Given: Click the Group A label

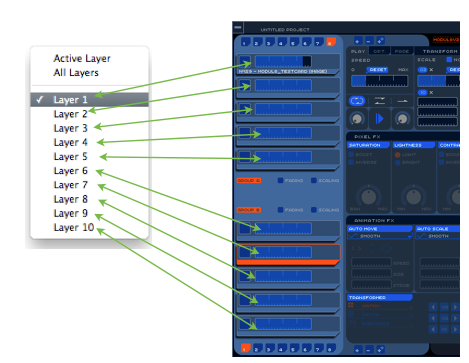Looking at the screenshot, I should 249,180.
